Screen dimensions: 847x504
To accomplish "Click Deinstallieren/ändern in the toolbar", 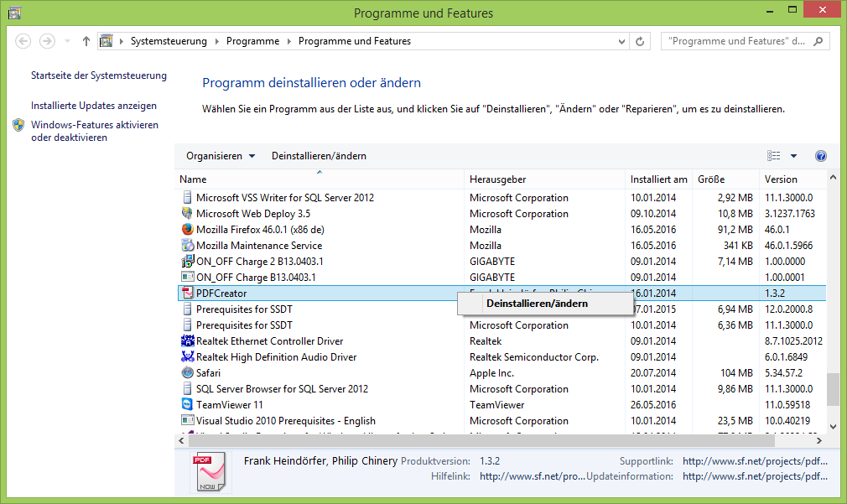I will (x=319, y=156).
